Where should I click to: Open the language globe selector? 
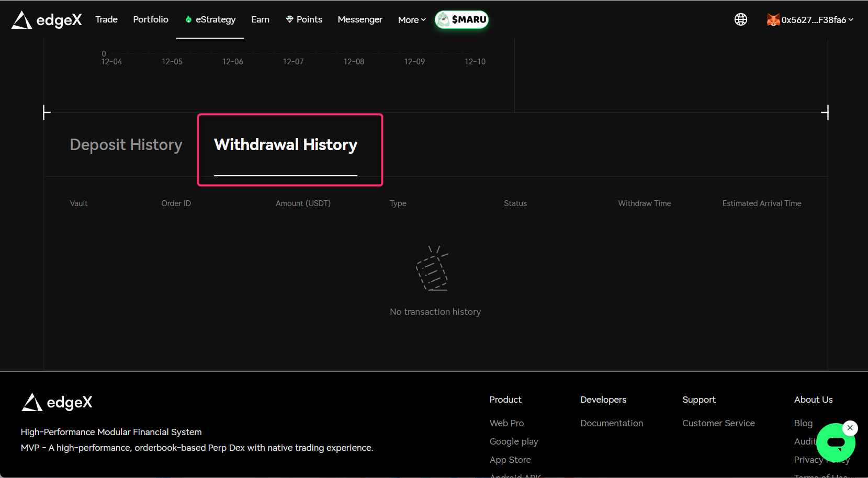740,19
